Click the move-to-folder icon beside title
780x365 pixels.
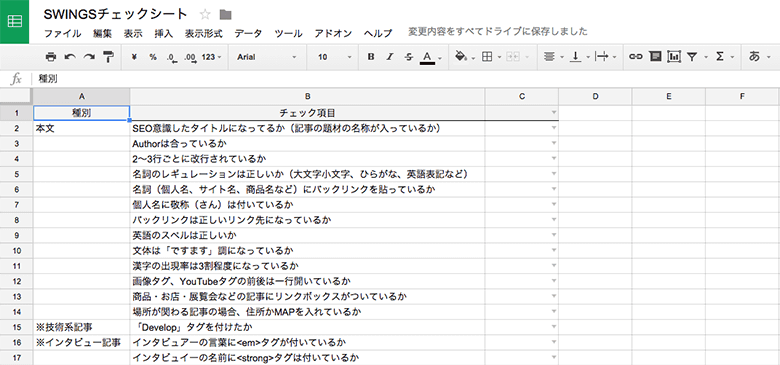(x=225, y=14)
